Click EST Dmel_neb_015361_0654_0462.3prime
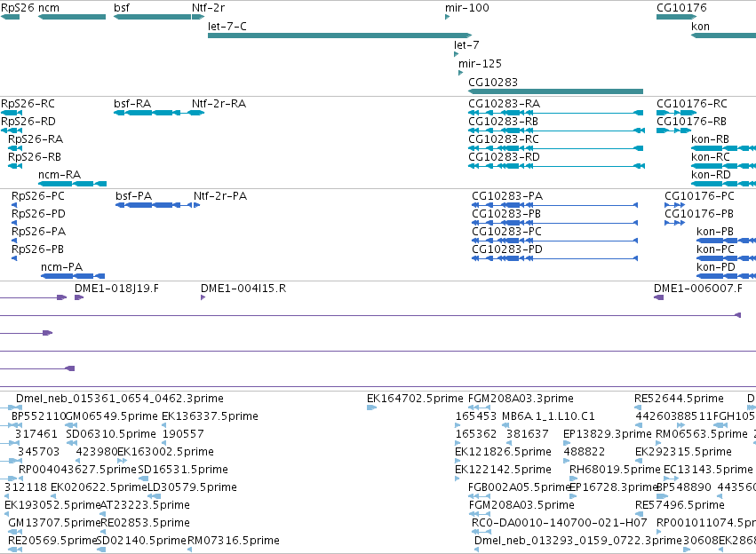 pos(120,399)
